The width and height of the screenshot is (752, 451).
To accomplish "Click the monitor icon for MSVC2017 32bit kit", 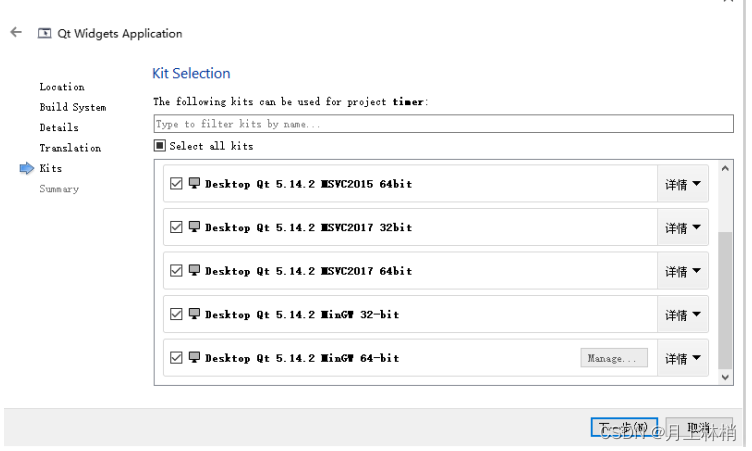I will [195, 227].
